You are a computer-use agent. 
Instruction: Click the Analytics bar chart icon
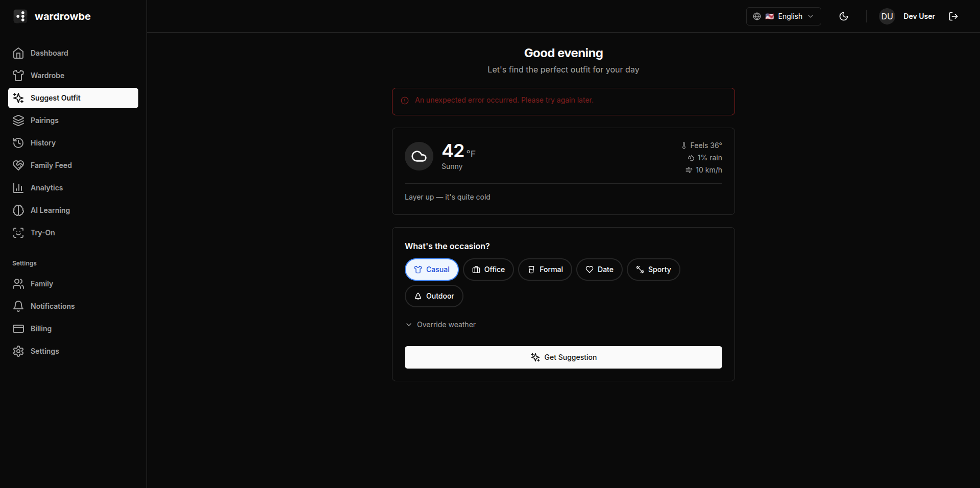coord(18,188)
